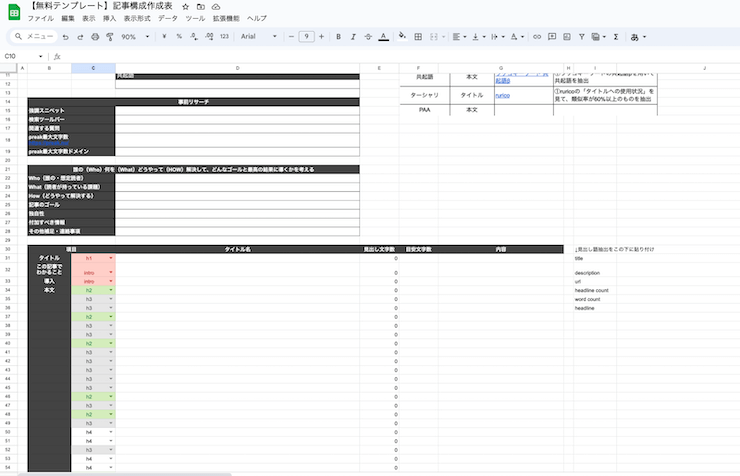Open the 挿入 menu
This screenshot has height=476, width=740.
109,18
